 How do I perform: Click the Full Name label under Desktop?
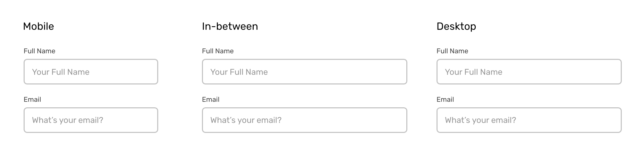pyautogui.click(x=452, y=51)
